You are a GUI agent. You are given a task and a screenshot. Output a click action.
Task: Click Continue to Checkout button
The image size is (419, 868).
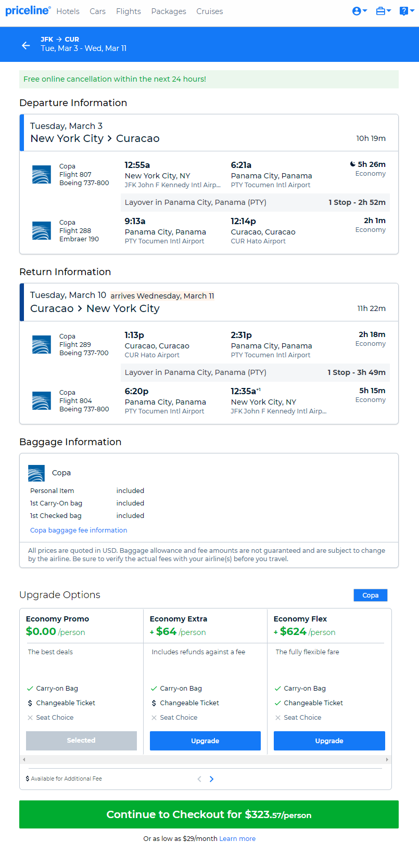pyautogui.click(x=209, y=814)
